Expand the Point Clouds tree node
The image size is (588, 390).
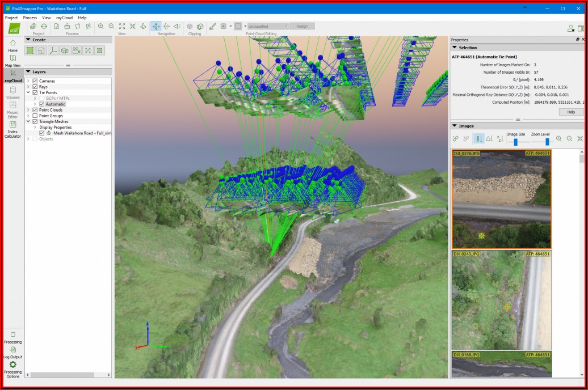(28, 110)
